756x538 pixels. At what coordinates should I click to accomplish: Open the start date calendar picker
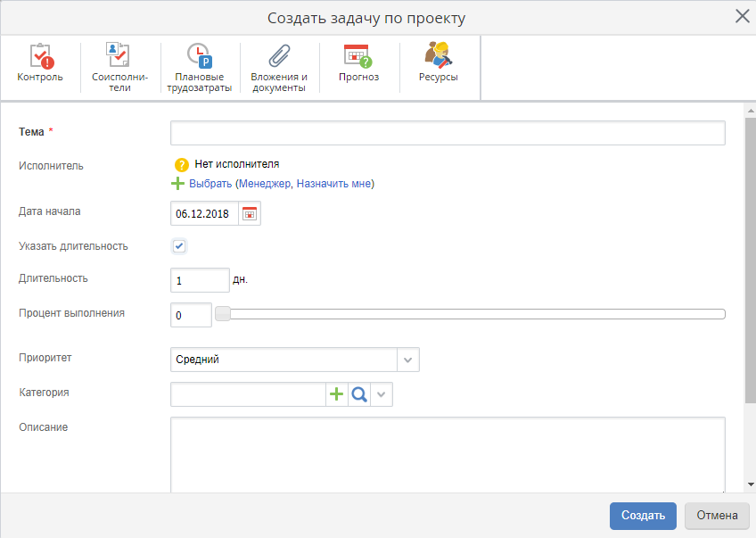(x=250, y=213)
